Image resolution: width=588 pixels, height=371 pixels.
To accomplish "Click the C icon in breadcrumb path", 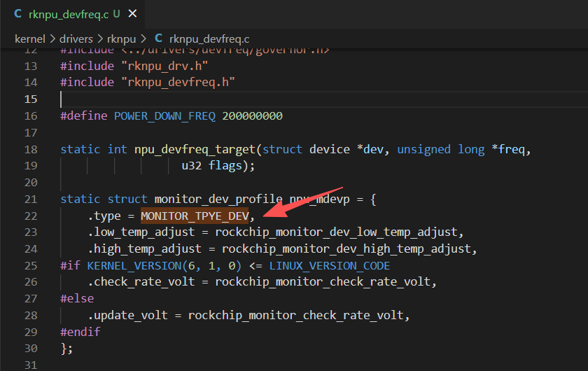I will [x=159, y=38].
